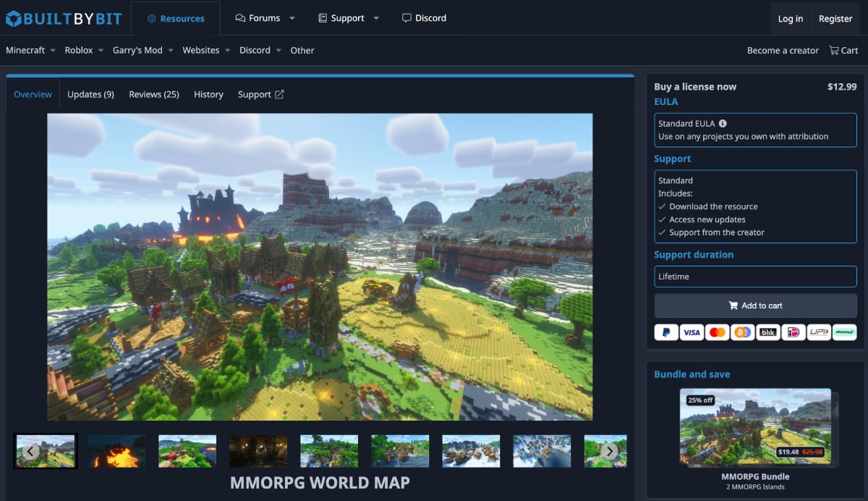Advance thumbnail carousel with right arrow
Viewport: 868px width, 501px height.
[x=609, y=451]
